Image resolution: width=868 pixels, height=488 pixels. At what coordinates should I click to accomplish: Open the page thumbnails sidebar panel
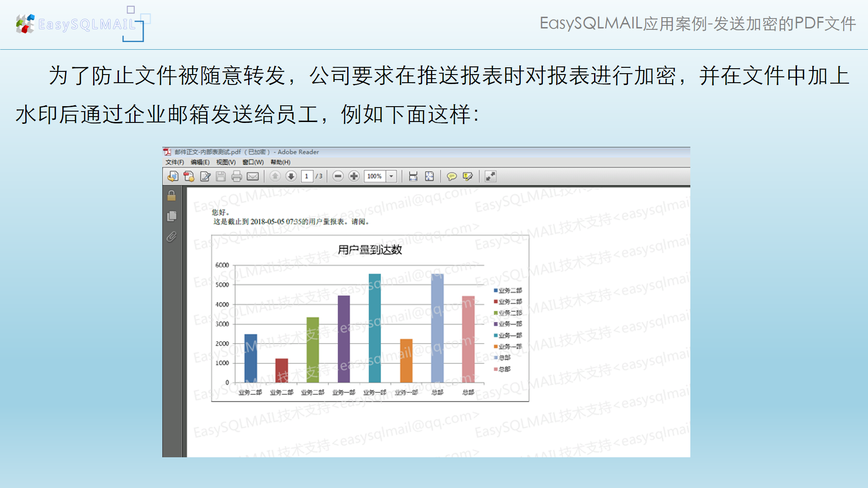[x=171, y=216]
